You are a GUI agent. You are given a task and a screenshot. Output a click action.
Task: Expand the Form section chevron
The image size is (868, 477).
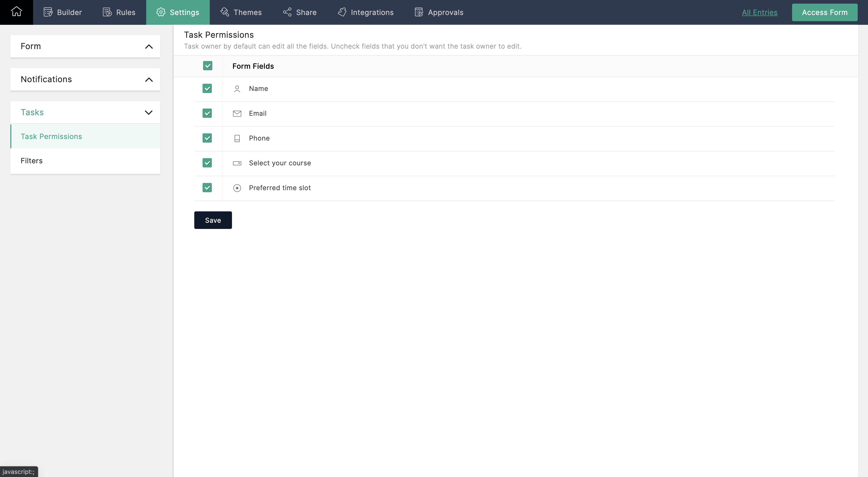pos(149,47)
